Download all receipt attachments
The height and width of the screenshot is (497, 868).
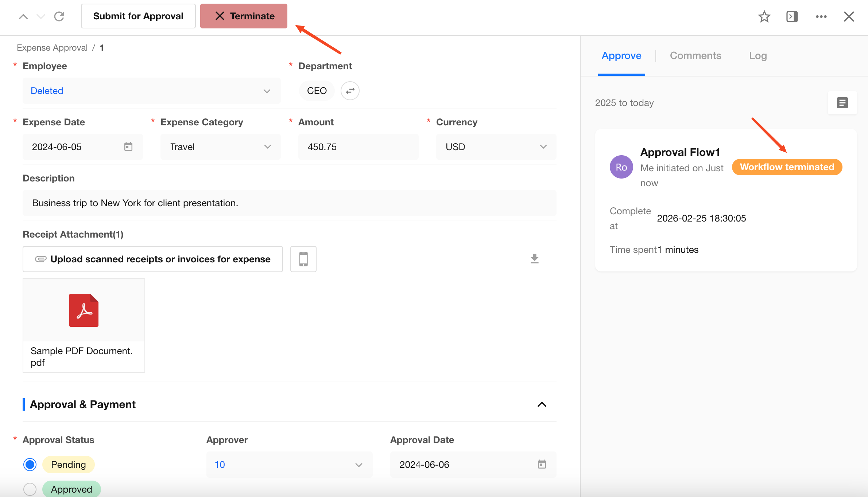(534, 259)
